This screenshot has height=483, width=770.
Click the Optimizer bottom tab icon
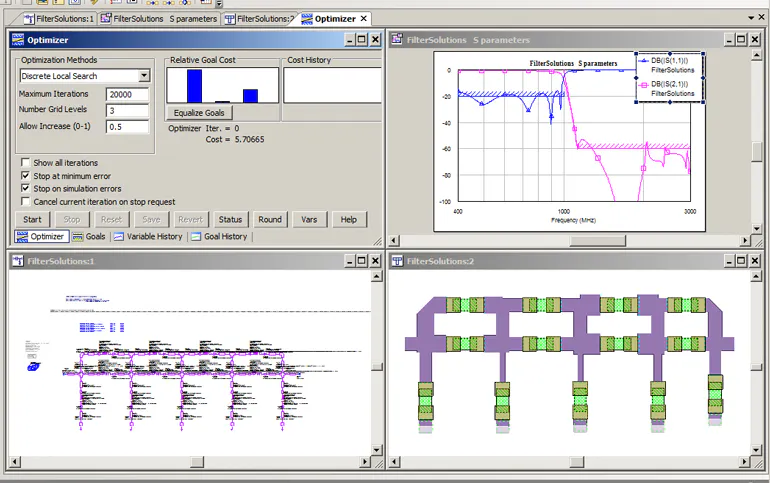[x=22, y=237]
